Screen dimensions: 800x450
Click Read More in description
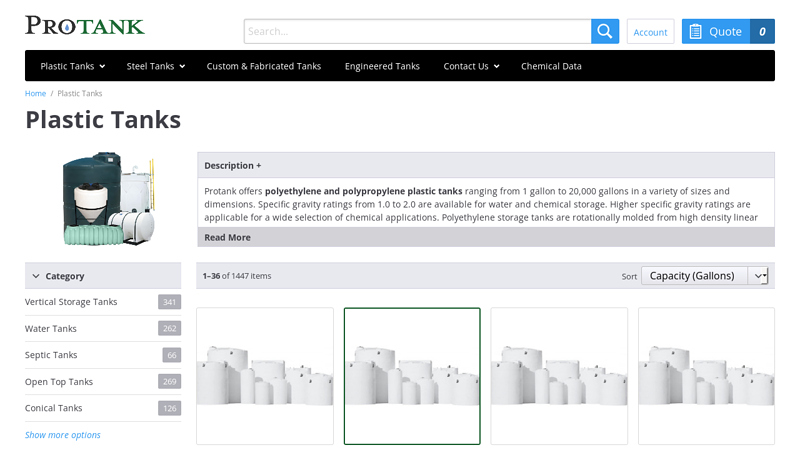click(x=228, y=237)
